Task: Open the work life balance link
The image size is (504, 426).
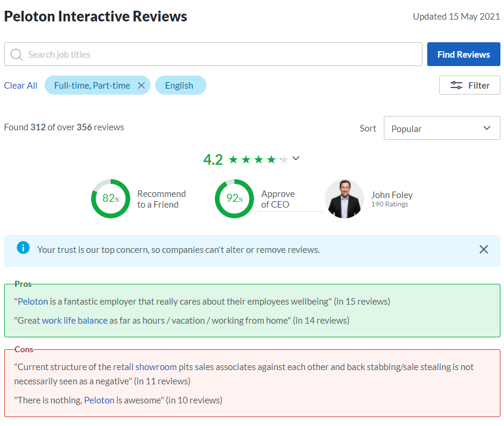Action: point(74,321)
